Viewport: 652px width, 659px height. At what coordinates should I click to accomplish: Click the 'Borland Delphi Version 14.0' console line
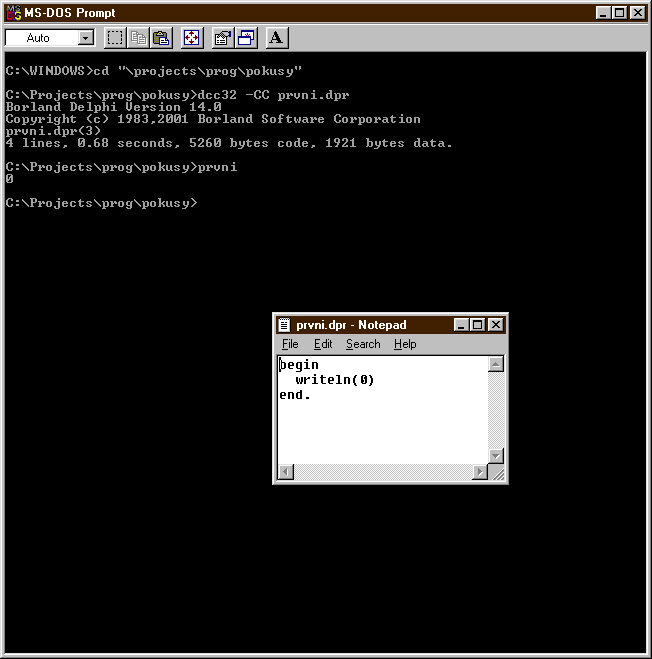coord(114,107)
